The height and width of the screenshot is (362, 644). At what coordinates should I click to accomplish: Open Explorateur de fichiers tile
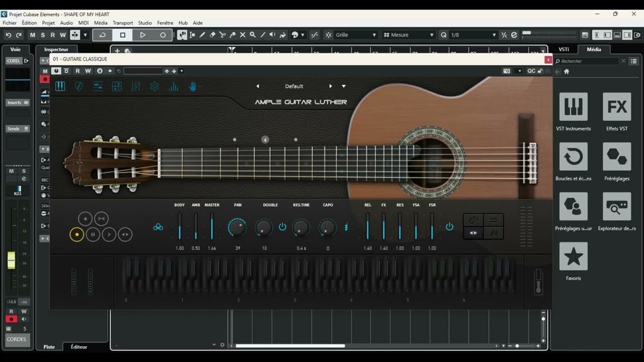(x=617, y=212)
